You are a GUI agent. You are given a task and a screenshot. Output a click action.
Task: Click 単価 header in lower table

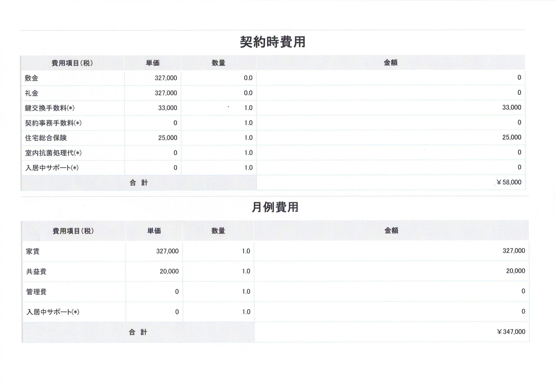point(154,231)
